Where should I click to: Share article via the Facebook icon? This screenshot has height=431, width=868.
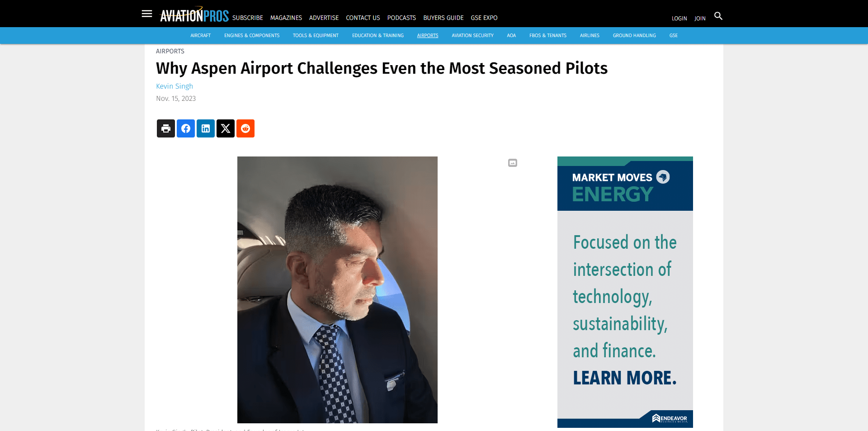(x=185, y=128)
